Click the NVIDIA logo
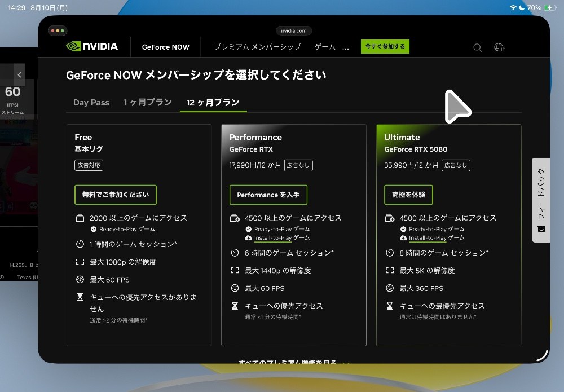 [92, 46]
